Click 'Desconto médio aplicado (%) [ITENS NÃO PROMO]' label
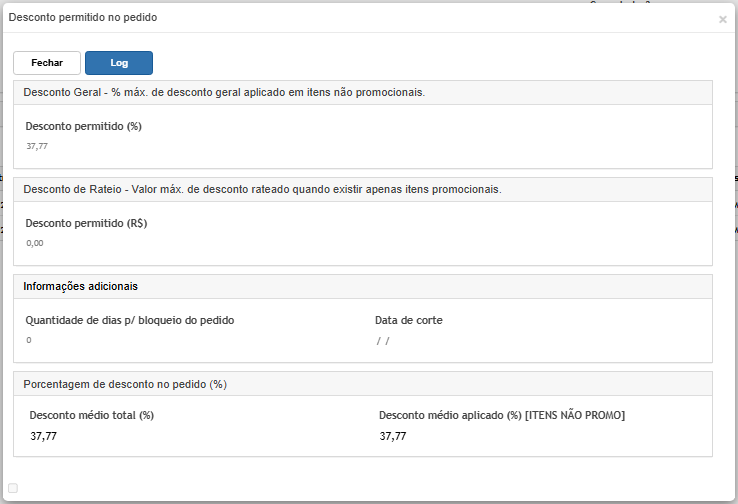The height and width of the screenshot is (504, 738). (502, 415)
